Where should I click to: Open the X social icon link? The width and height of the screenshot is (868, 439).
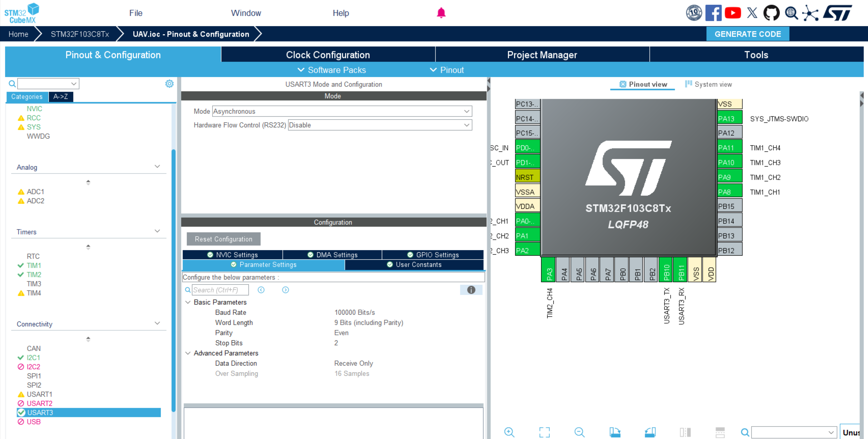click(752, 13)
